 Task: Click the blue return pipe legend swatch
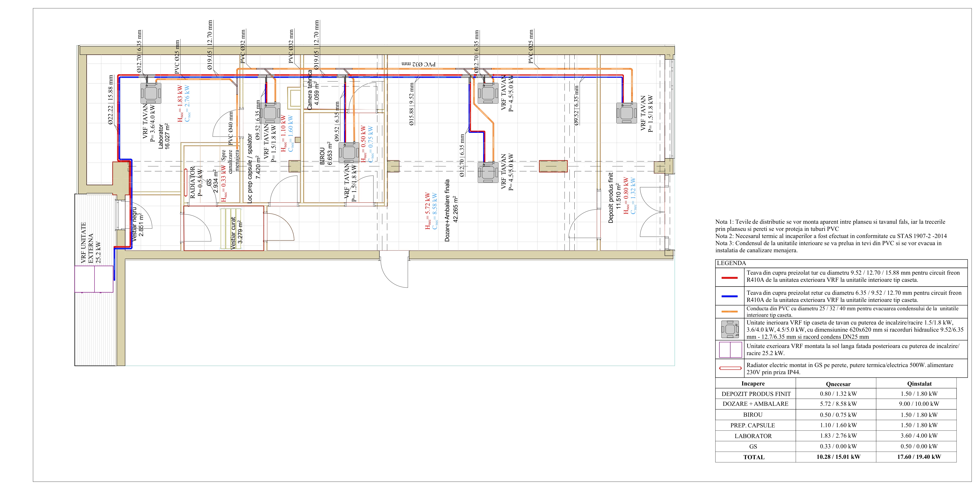[x=730, y=296]
